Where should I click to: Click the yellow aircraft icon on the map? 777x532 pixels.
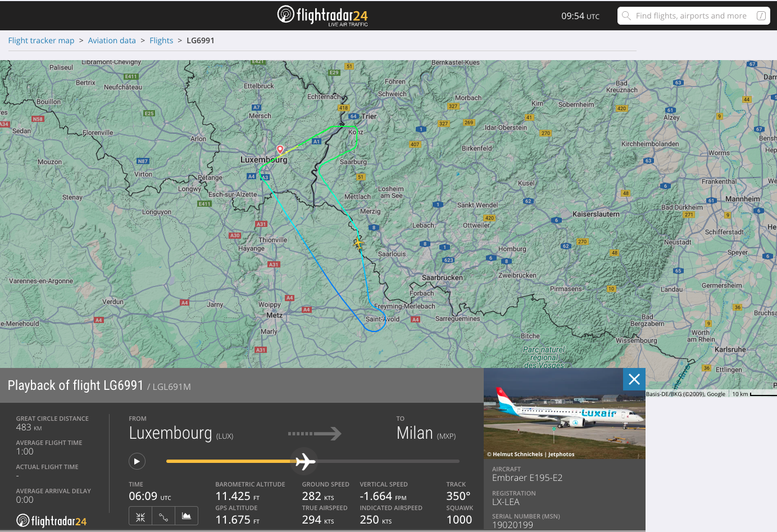(x=358, y=243)
